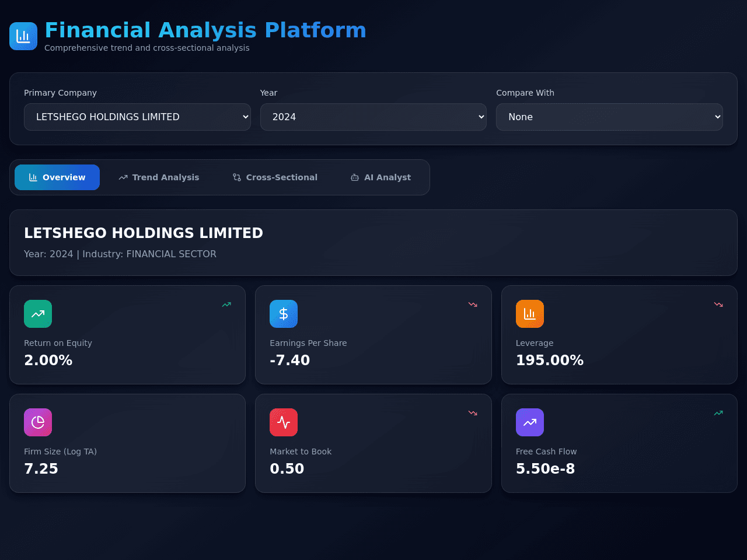Viewport: 747px width, 560px height.
Task: Click the 'Earnings Per Share' card label
Action: (308, 343)
